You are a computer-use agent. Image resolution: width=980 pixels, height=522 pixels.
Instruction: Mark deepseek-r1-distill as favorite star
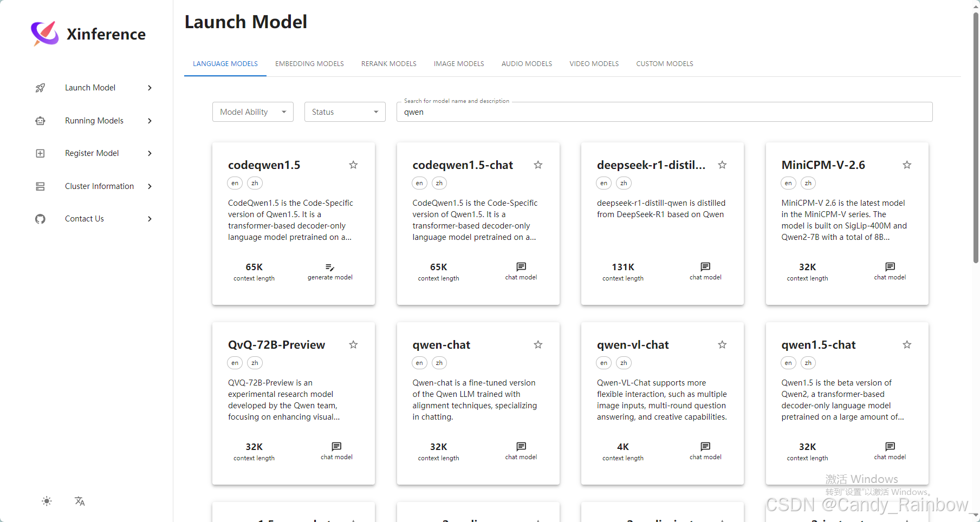coord(722,165)
